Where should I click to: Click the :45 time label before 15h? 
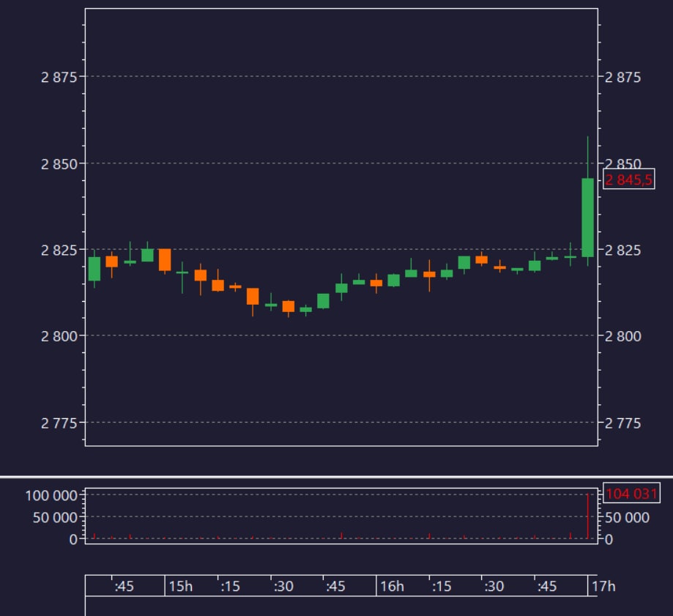(124, 586)
